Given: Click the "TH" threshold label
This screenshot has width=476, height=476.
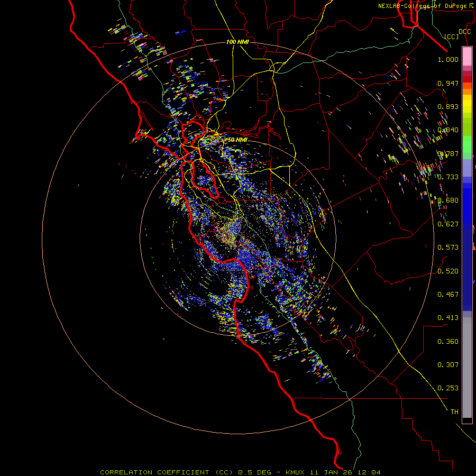Looking at the screenshot, I should (454, 412).
